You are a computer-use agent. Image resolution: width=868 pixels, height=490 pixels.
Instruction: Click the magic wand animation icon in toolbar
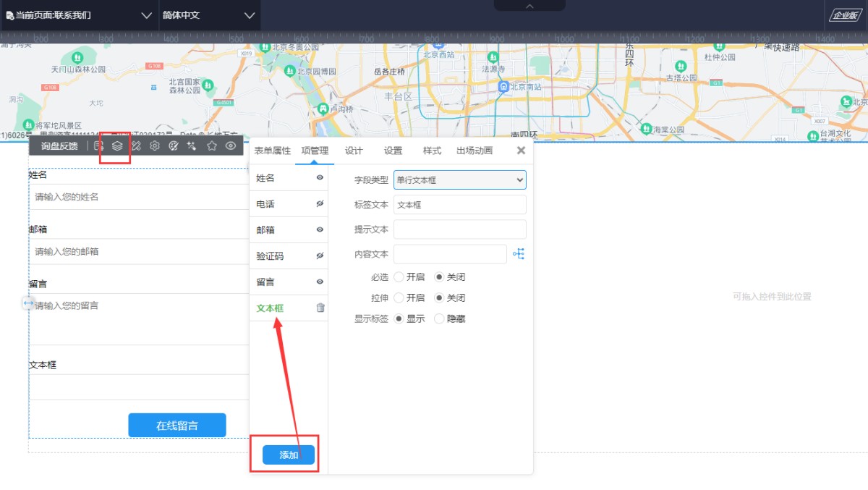click(192, 146)
